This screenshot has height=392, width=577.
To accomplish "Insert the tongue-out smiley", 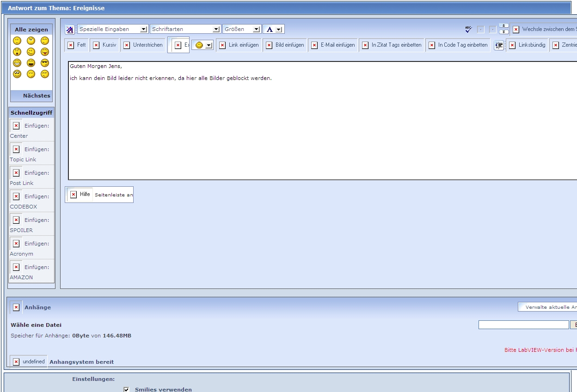I will (x=45, y=52).
